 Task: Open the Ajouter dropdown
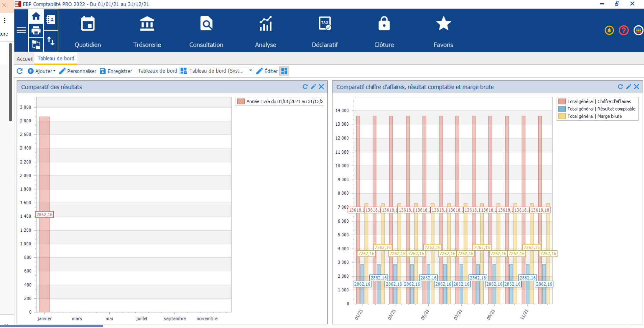(x=41, y=71)
